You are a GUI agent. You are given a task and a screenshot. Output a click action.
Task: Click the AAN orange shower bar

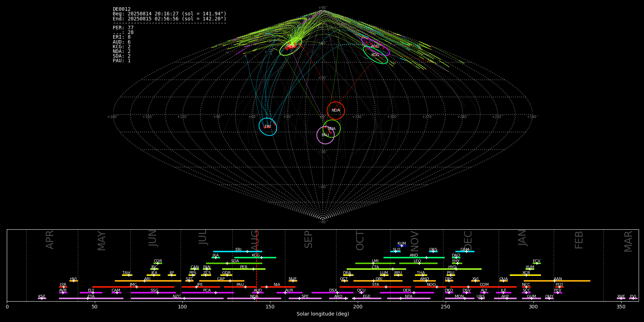point(557,281)
